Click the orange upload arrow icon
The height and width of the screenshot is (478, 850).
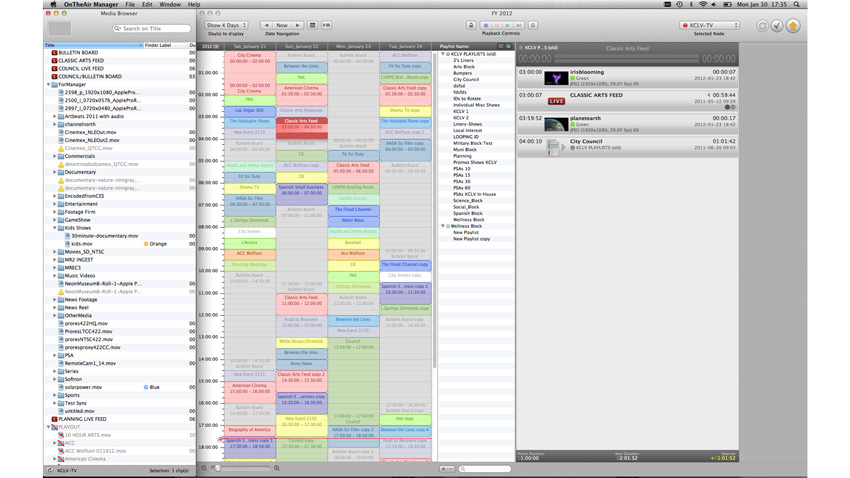(x=793, y=26)
